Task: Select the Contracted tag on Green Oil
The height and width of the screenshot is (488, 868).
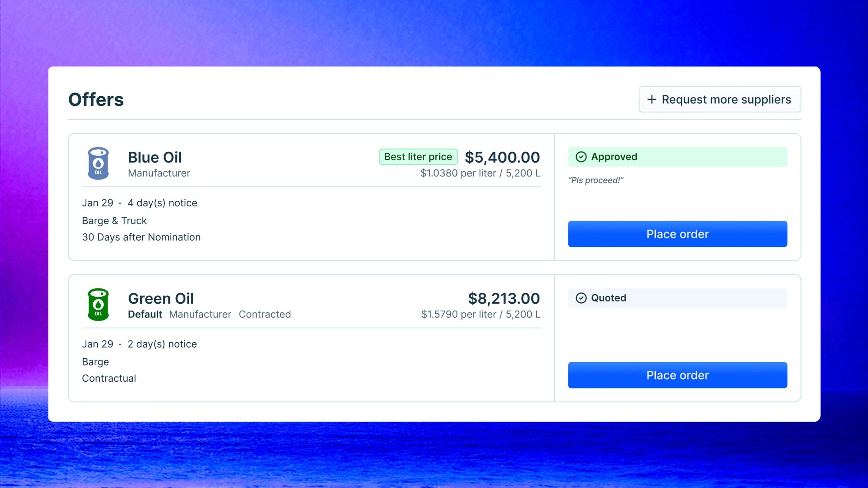Action: (x=265, y=314)
